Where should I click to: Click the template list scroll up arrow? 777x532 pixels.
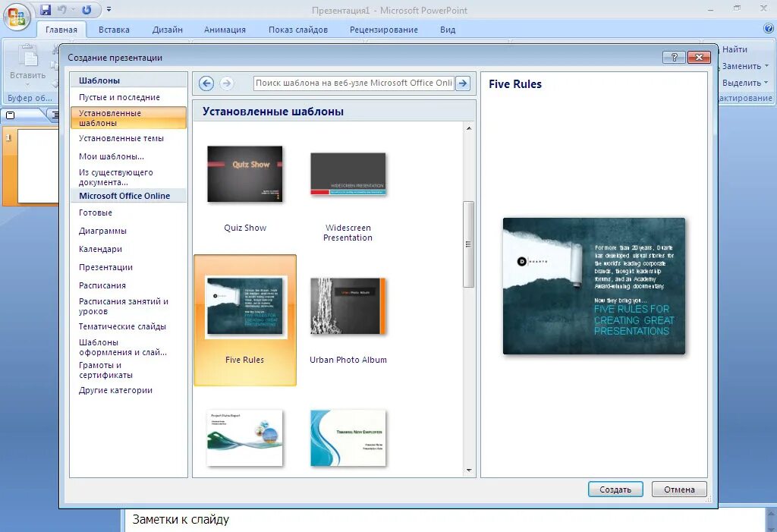click(x=469, y=128)
